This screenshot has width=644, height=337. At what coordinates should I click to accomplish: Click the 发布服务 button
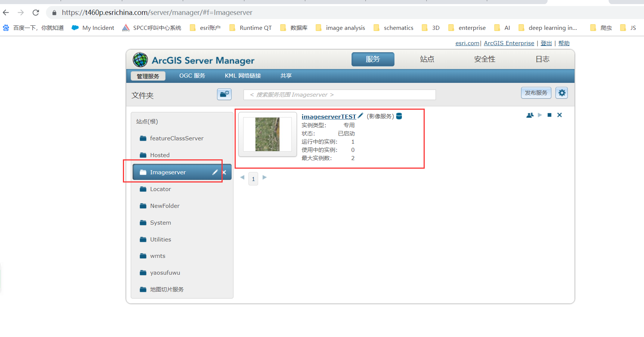[x=536, y=93]
